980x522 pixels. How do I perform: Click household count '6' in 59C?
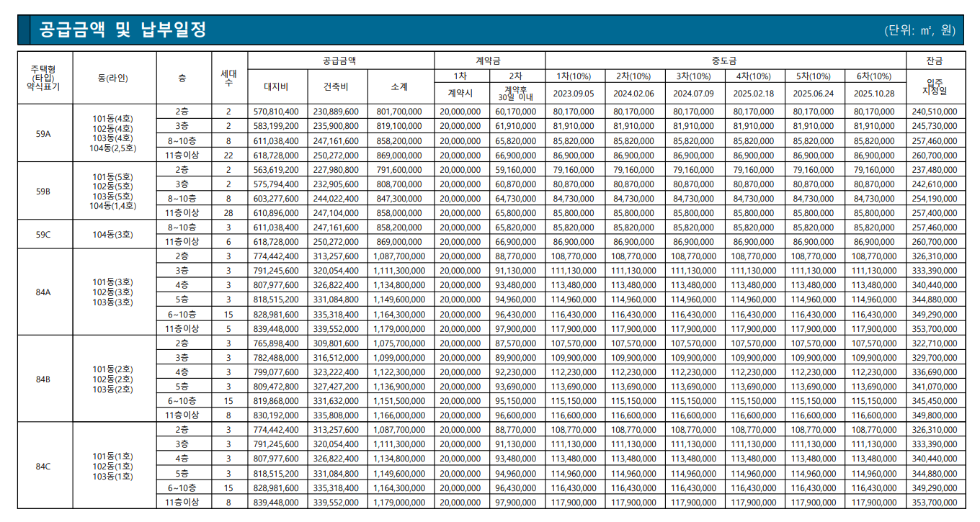(229, 242)
